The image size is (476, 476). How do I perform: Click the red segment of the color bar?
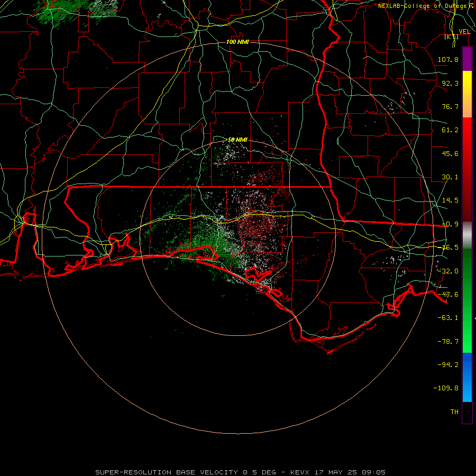467,169
